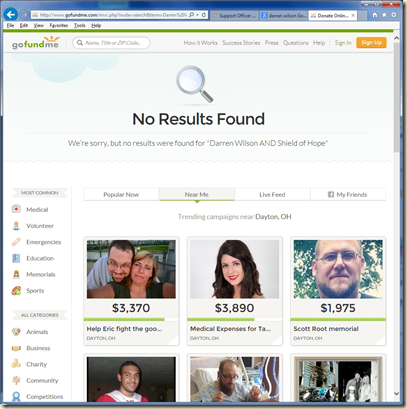
Task: Click the How it Works link
Action: pyautogui.click(x=200, y=43)
